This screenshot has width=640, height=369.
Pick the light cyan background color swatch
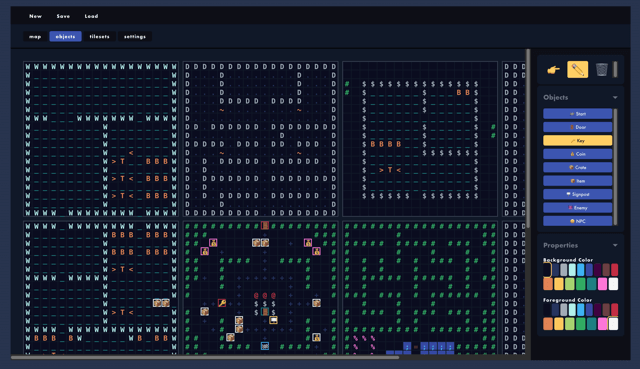coord(572,270)
